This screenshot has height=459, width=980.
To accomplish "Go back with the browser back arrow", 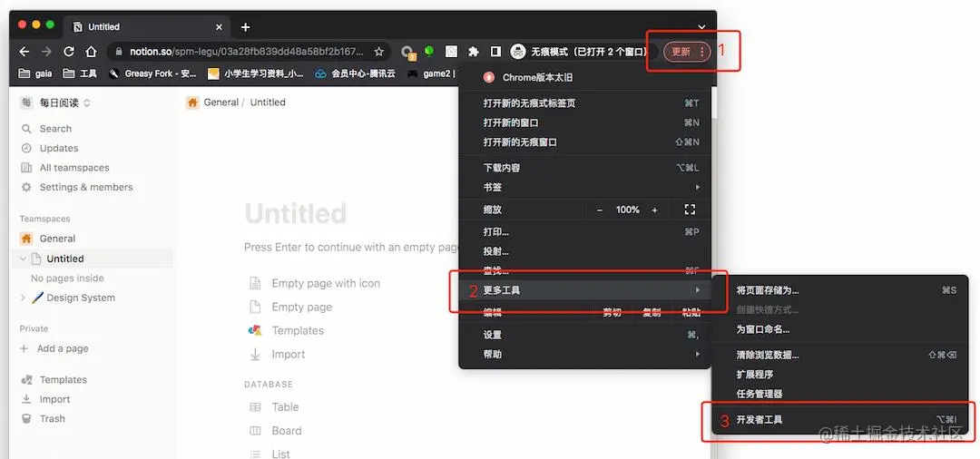I will (24, 52).
